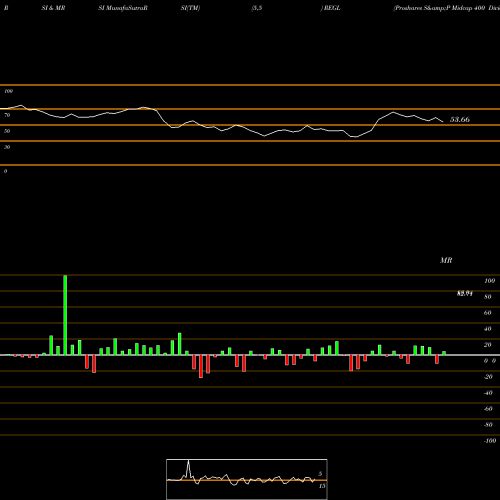Screen dimensions: 500x500
Task: Click the 'SI MunafaSutraR' header text
Action: (x=123, y=8)
